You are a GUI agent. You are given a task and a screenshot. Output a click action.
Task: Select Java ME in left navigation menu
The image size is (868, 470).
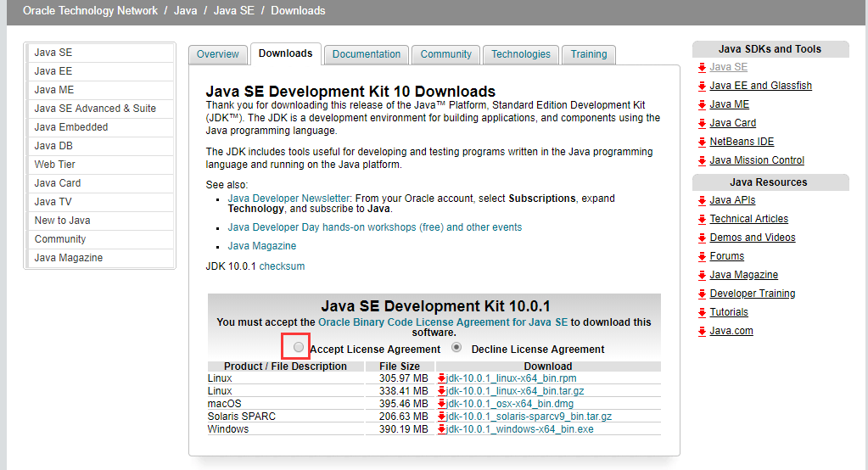[x=100, y=90]
